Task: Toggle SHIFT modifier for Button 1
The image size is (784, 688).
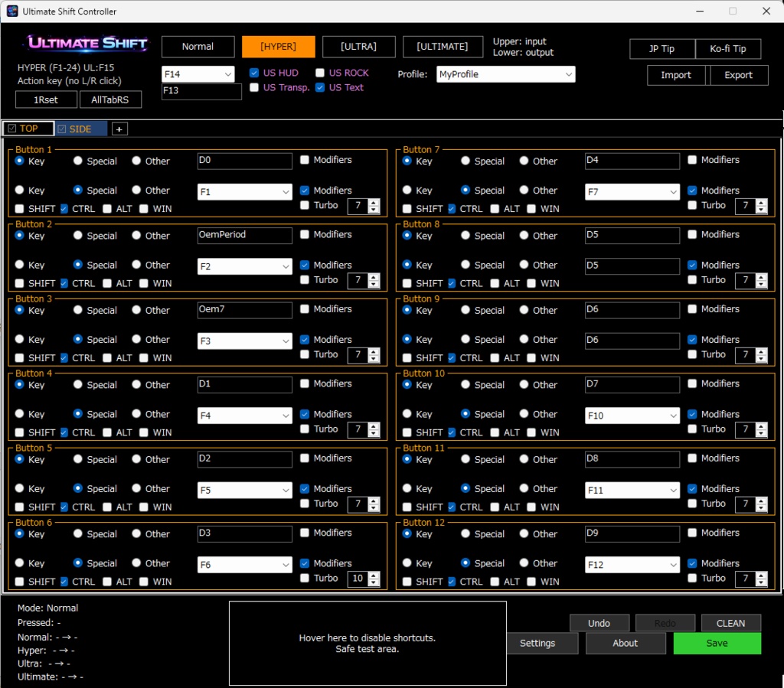Action: [19, 208]
